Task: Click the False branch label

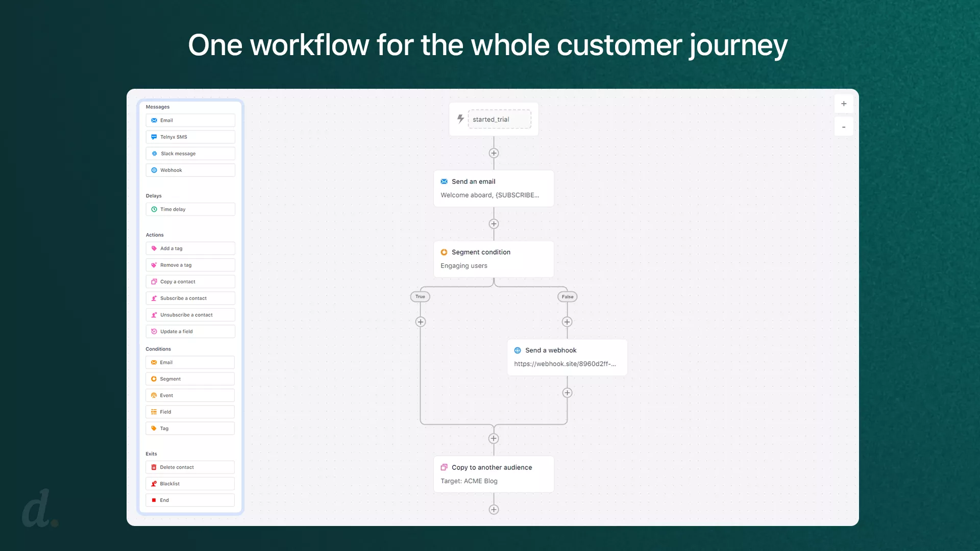Action: [567, 296]
